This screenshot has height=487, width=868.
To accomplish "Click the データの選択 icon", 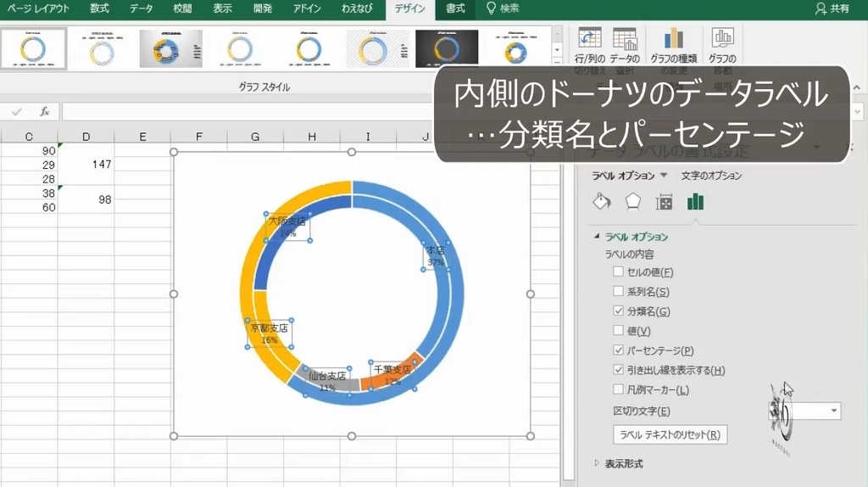I will click(x=625, y=39).
